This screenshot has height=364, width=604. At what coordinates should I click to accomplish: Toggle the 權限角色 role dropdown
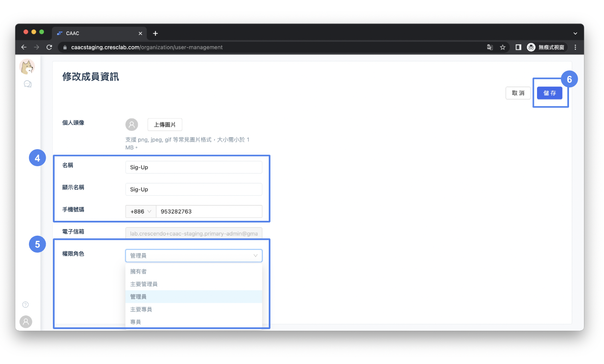point(194,256)
